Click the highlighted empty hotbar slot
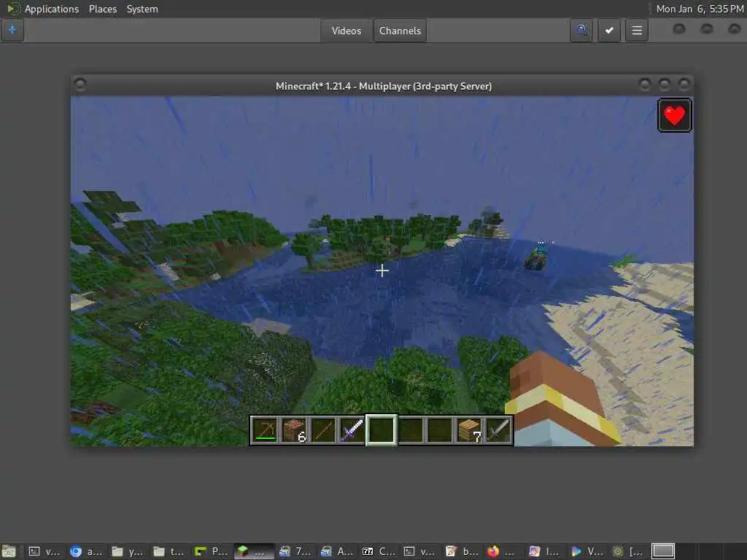Screen dimensions: 747x560 pos(381,430)
